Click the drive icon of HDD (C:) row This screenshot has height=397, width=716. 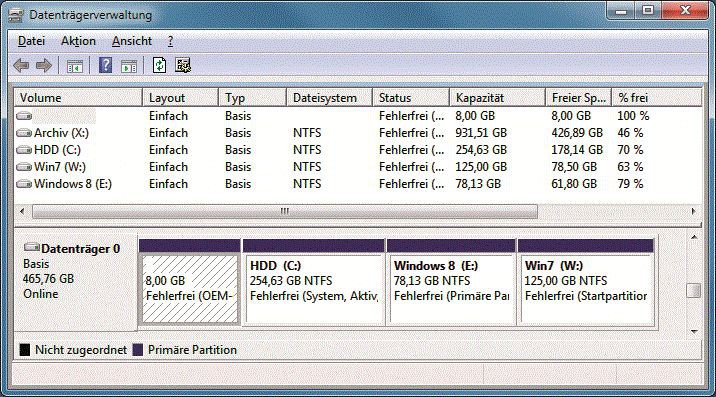point(24,150)
